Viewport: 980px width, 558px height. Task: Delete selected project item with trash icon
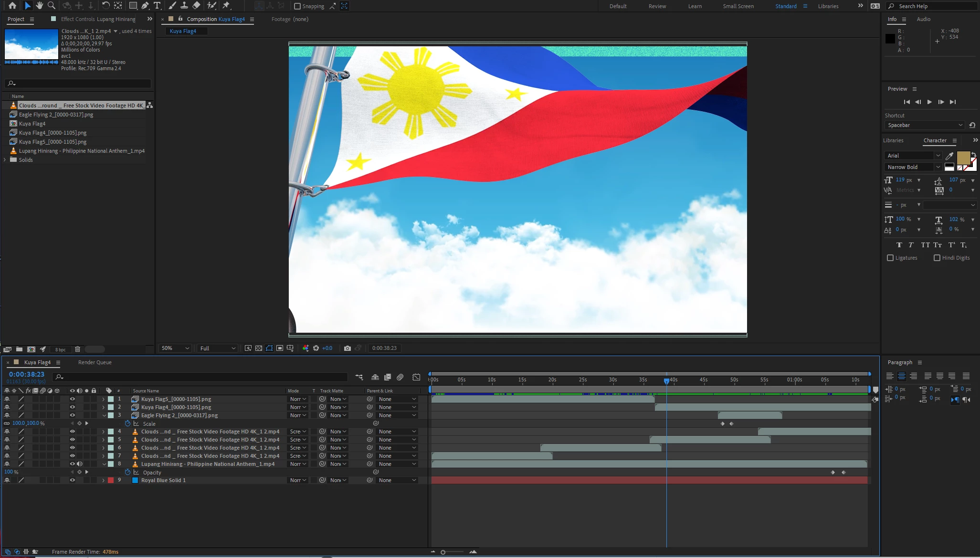pyautogui.click(x=77, y=349)
